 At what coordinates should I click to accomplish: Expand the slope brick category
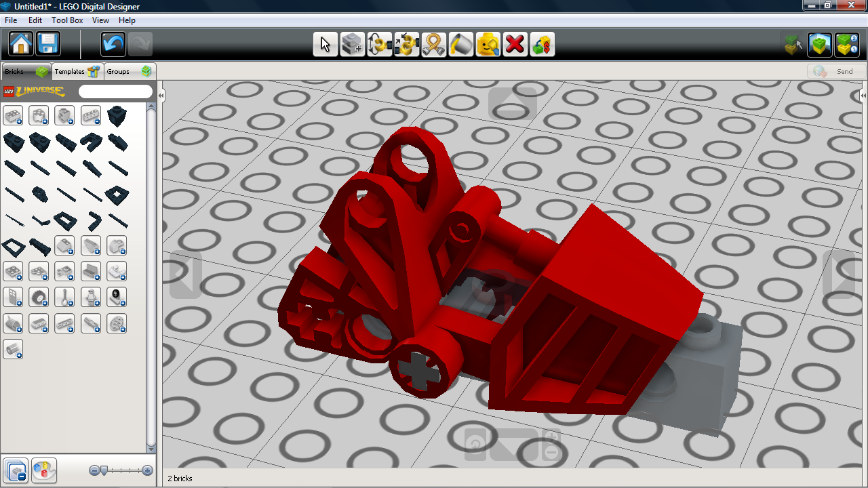[x=64, y=245]
